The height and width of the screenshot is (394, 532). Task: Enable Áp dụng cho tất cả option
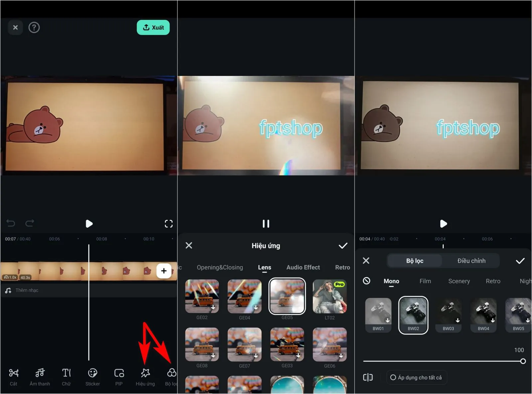[416, 377]
